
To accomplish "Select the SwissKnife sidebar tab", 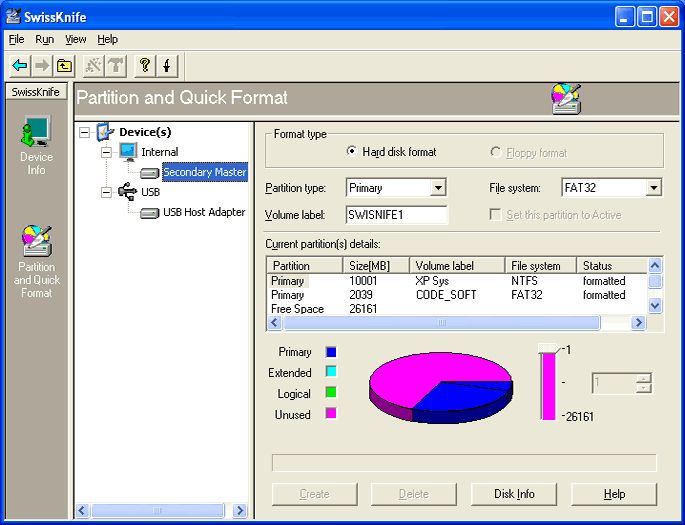I will pos(36,92).
